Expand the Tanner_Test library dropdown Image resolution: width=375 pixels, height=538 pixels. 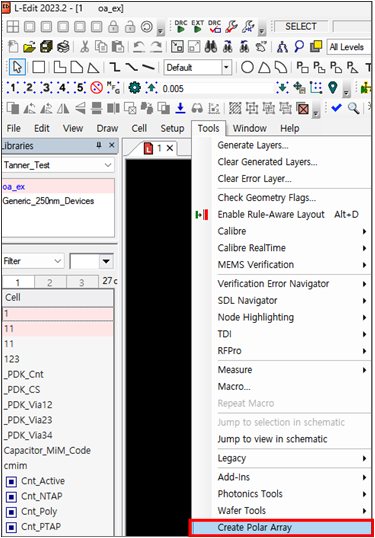(108, 165)
